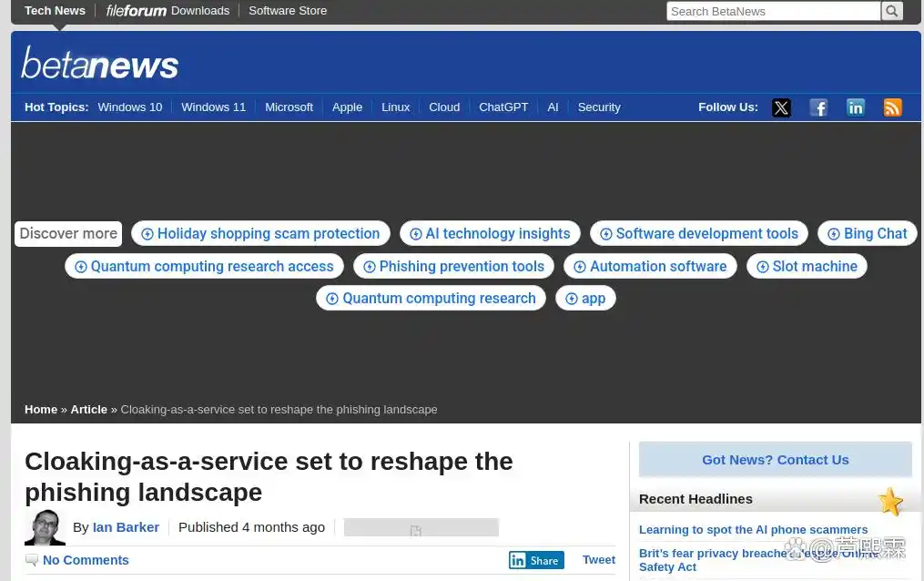The width and height of the screenshot is (924, 581).
Task: Open the Downloads tab
Action: pyautogui.click(x=200, y=11)
